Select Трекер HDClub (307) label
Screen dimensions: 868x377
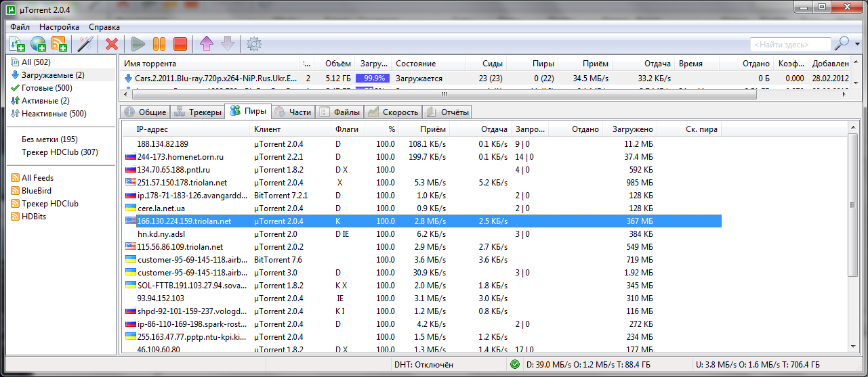click(x=60, y=152)
